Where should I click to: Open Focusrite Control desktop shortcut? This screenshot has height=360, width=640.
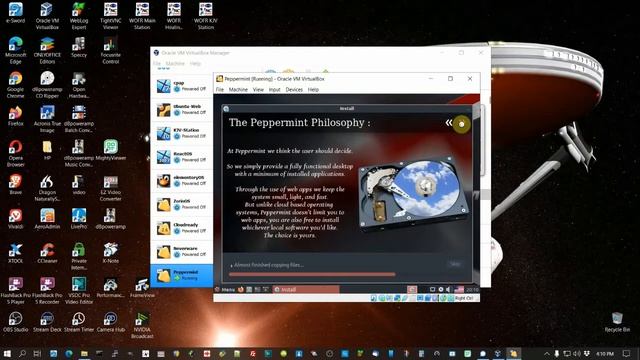pyautogui.click(x=111, y=50)
